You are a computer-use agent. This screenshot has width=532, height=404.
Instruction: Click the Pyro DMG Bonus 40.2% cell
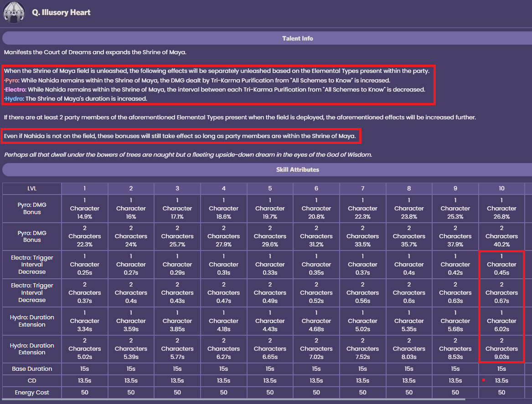(x=501, y=236)
